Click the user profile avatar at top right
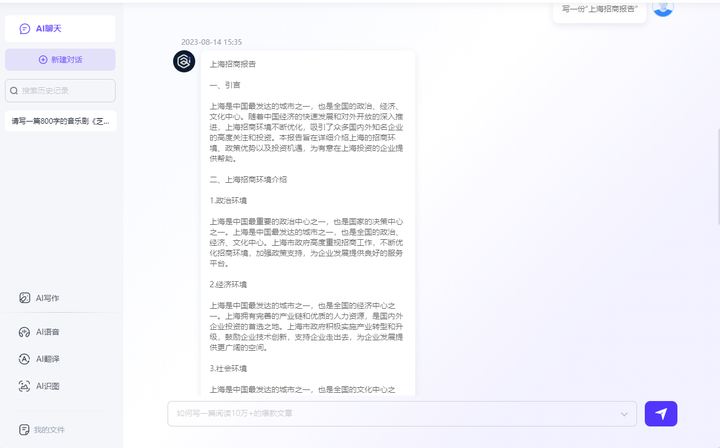The image size is (720, 448). [663, 8]
